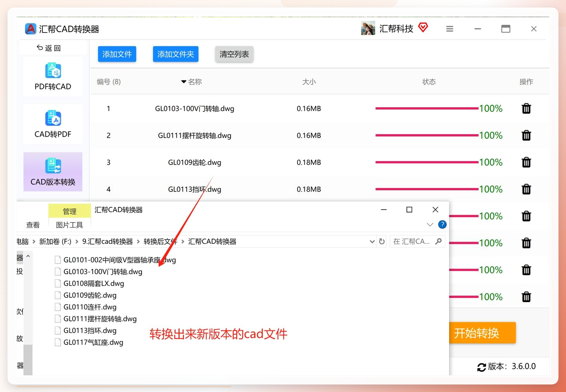
Task: Select GL0111摆杆旋转轴.dwg in Explorer file list
Action: [100, 319]
